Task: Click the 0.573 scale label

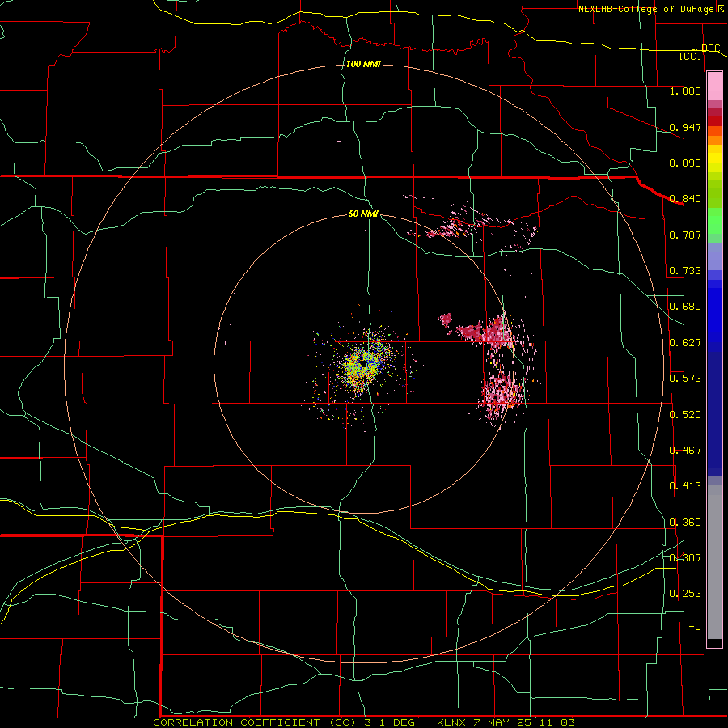Action: (685, 379)
